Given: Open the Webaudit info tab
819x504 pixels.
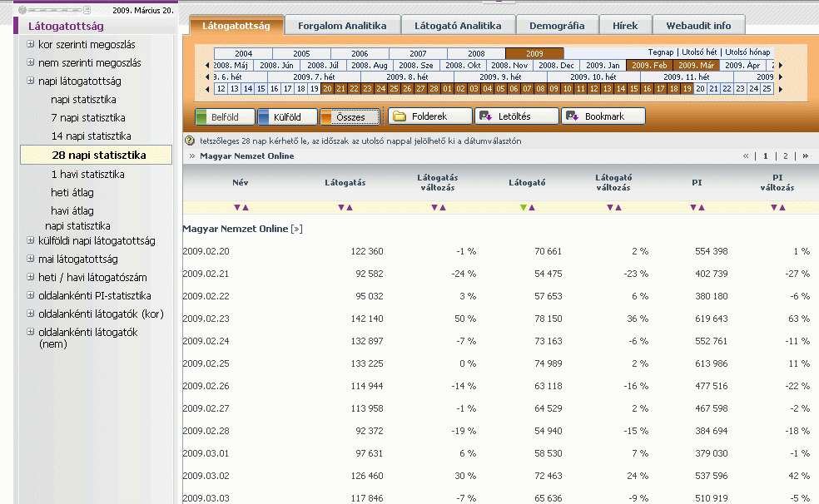Looking at the screenshot, I should tap(699, 26).
